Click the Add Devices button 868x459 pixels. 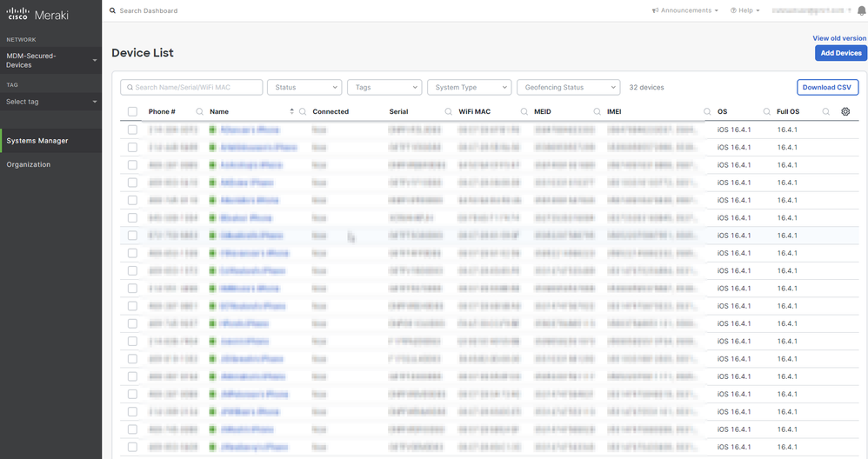coord(840,53)
